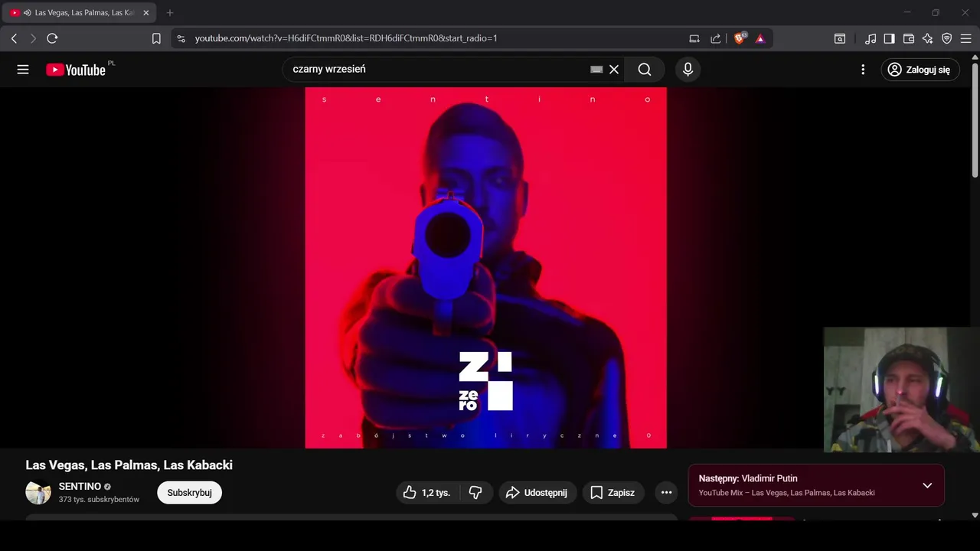Click the Zaloguj się sign-in button
This screenshot has height=551, width=980.
pos(920,70)
